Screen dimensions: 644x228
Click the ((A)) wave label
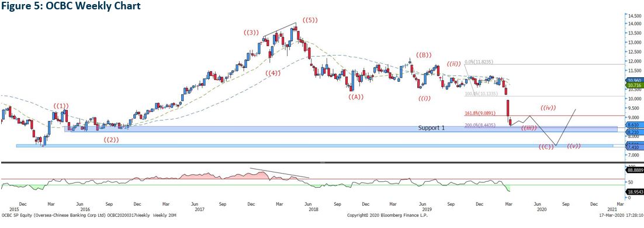[x=356, y=97]
